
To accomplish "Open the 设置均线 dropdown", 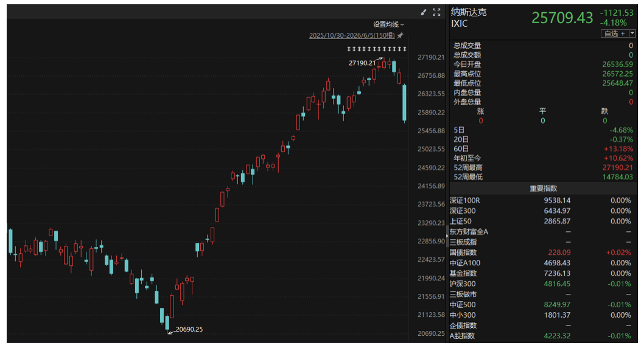I will [x=388, y=24].
